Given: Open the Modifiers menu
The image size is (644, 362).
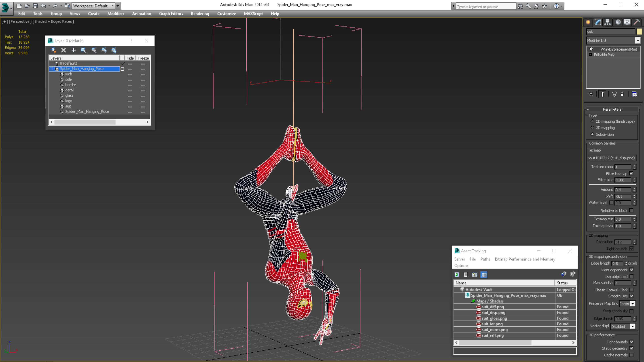Looking at the screenshot, I should pos(116,14).
